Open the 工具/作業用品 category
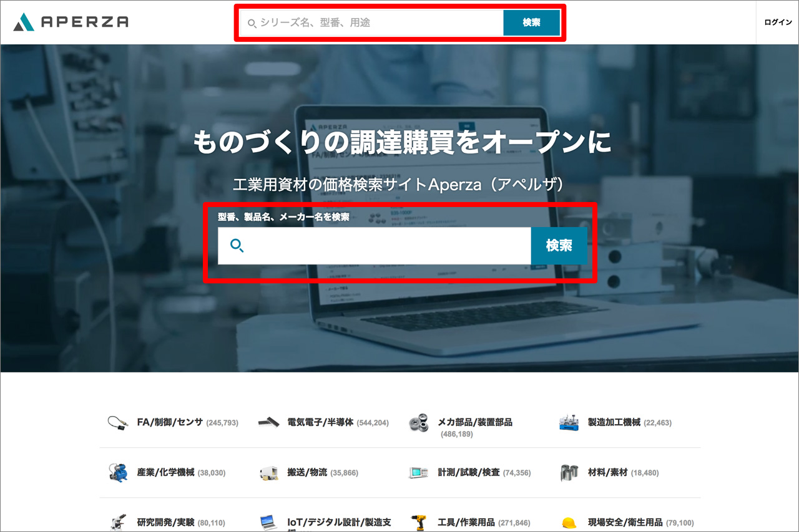Image resolution: width=799 pixels, height=532 pixels. (466, 523)
